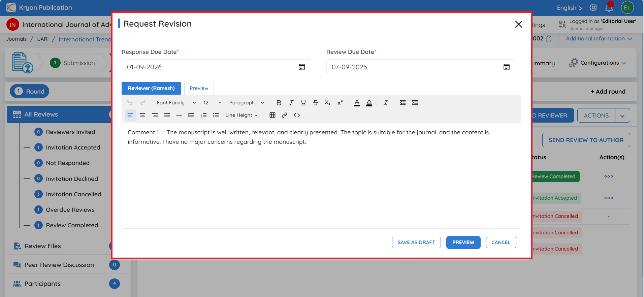Undo the last edit in the editor

130,103
